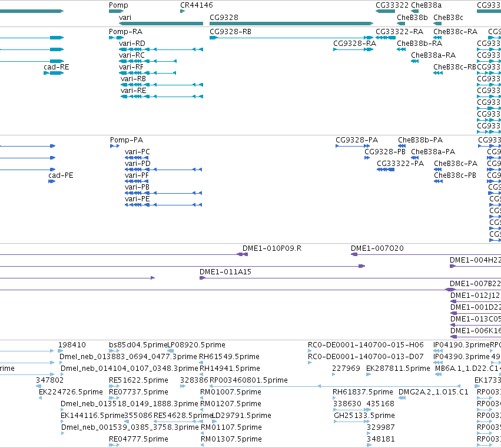
Task: Select the vari-RC transcript label
Action: pyautogui.click(x=132, y=55)
